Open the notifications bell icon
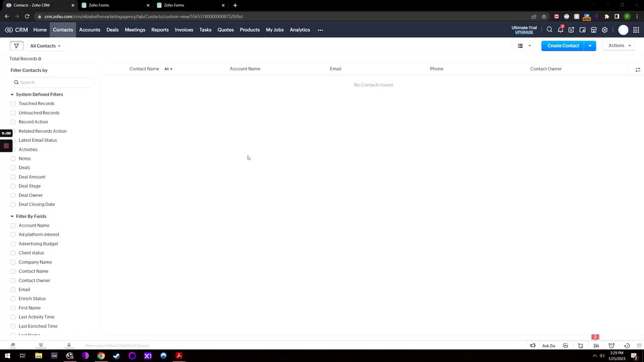644x362 pixels. 560,30
